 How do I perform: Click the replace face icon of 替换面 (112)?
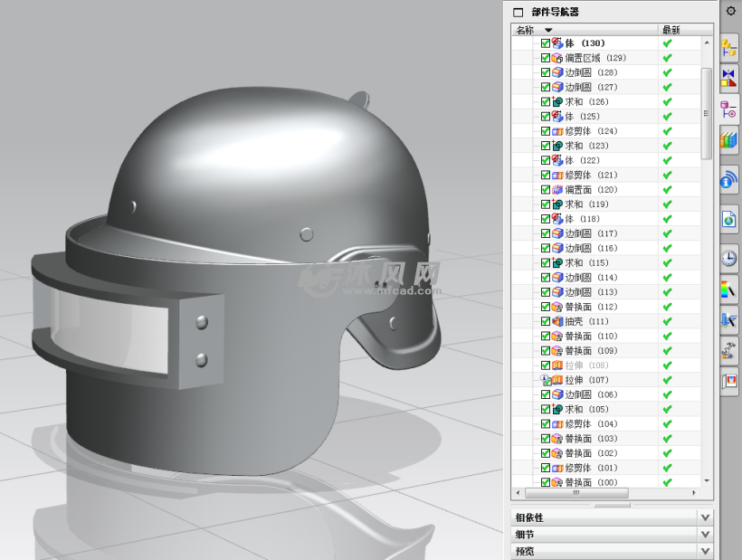coord(557,307)
